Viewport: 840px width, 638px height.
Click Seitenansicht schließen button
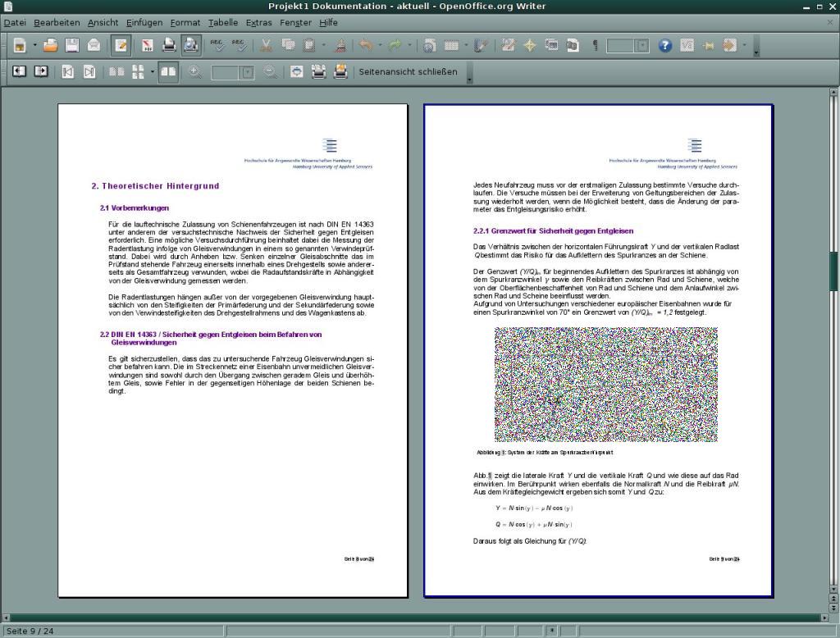[408, 72]
